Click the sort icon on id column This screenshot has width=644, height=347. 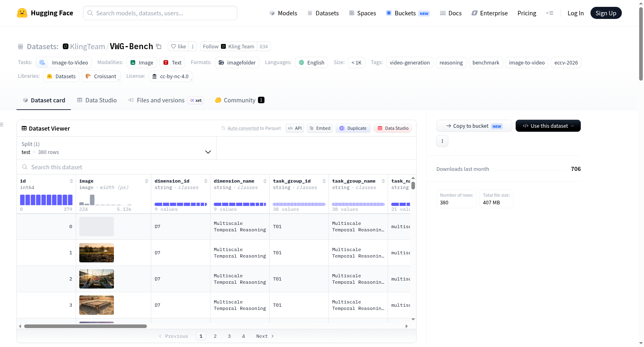point(71,181)
